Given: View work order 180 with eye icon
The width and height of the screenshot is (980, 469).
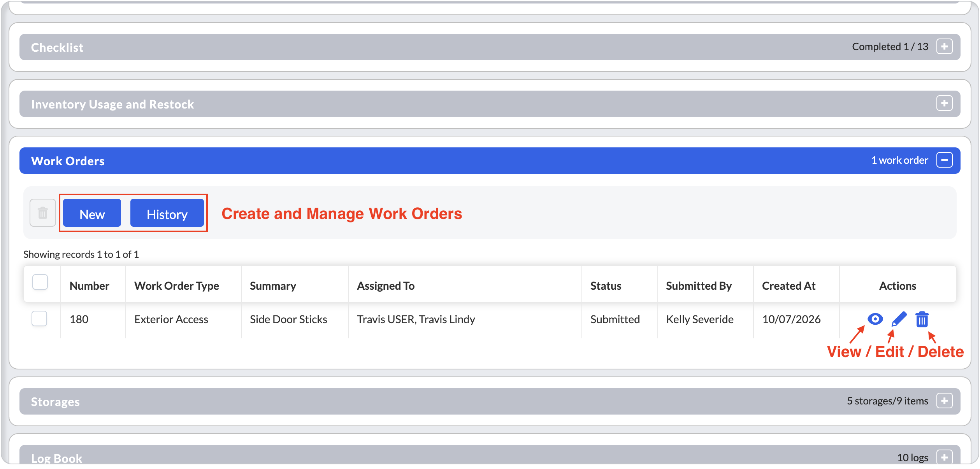Looking at the screenshot, I should (875, 319).
